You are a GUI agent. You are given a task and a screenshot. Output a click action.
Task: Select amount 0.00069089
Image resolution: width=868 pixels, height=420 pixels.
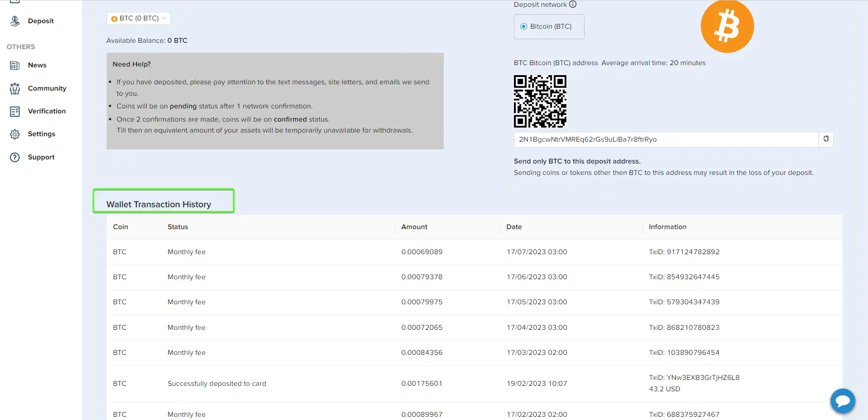tap(422, 252)
